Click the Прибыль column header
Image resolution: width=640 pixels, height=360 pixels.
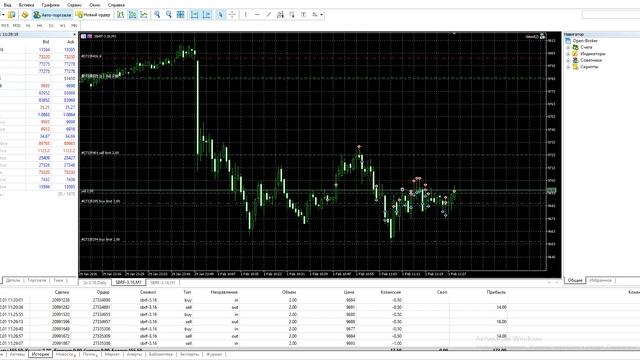(496, 292)
